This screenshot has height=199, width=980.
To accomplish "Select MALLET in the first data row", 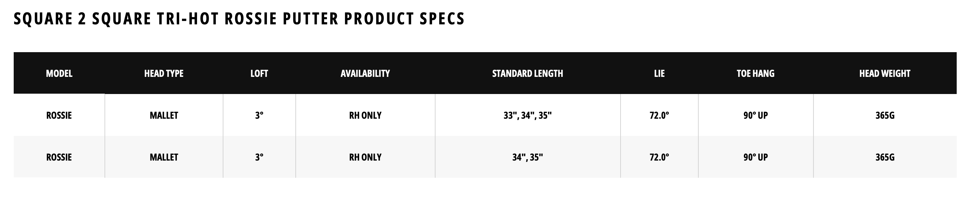I will pyautogui.click(x=163, y=115).
